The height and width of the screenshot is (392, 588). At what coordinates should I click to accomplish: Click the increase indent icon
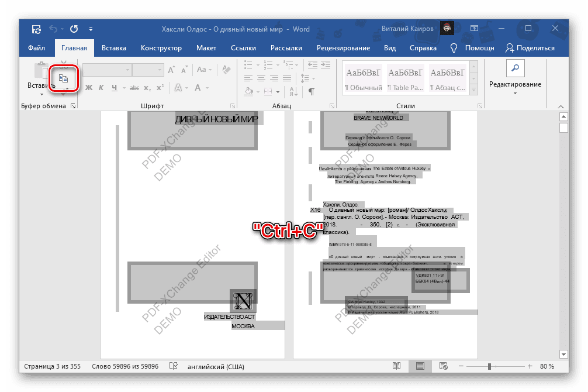click(x=326, y=64)
